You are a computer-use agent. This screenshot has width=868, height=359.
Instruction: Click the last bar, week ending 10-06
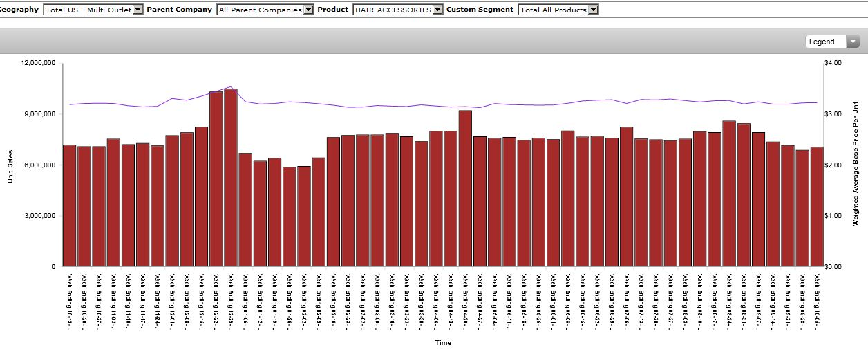pos(817,206)
